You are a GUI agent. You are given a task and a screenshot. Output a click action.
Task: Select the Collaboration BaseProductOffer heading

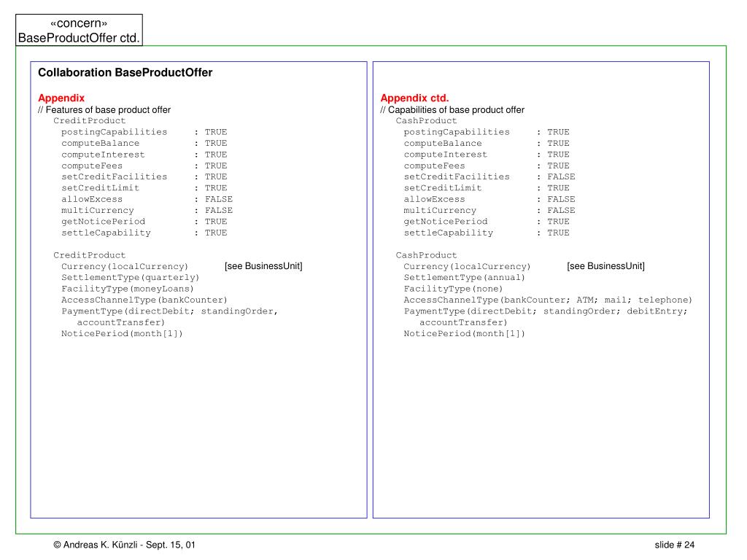click(x=125, y=72)
